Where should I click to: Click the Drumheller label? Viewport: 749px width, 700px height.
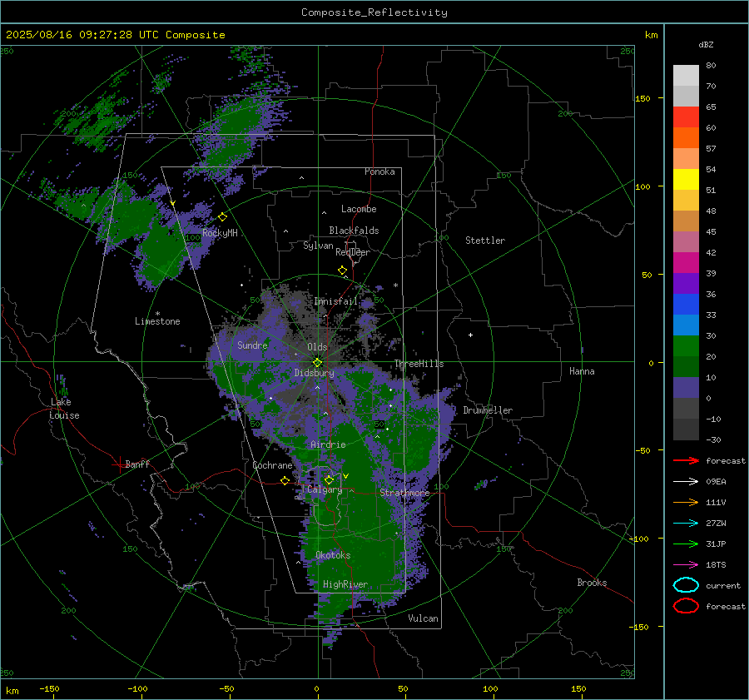488,410
